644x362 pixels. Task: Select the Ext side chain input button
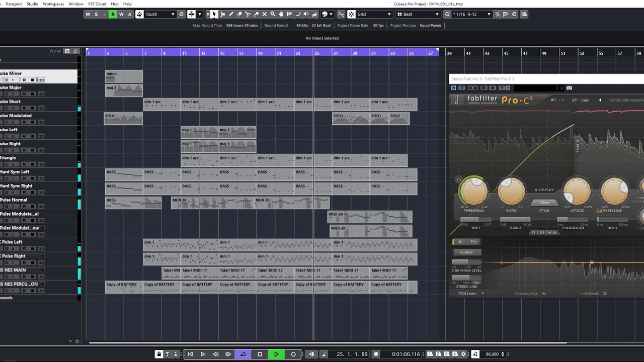tap(473, 242)
